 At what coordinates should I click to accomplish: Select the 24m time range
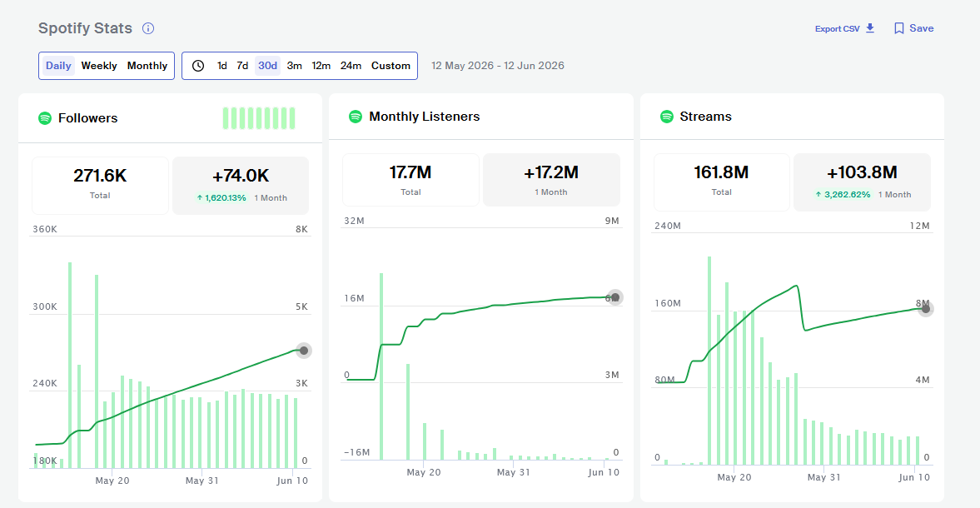351,66
